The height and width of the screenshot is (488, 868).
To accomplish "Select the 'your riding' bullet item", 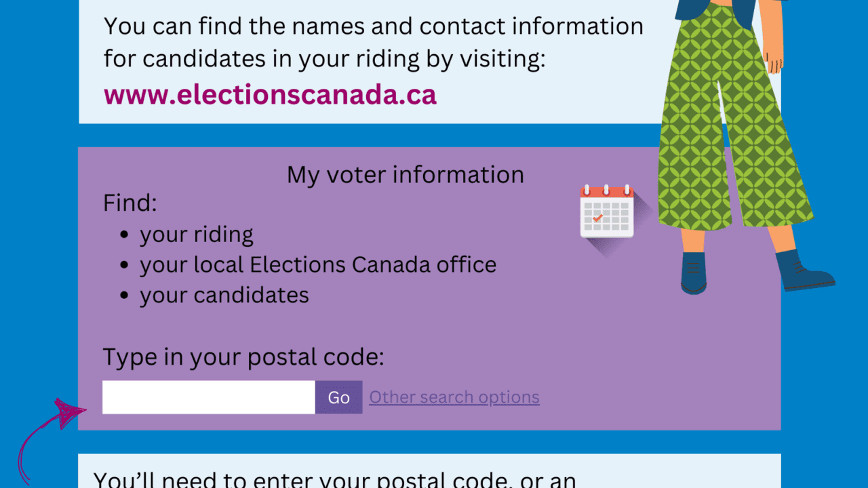I will click(197, 235).
